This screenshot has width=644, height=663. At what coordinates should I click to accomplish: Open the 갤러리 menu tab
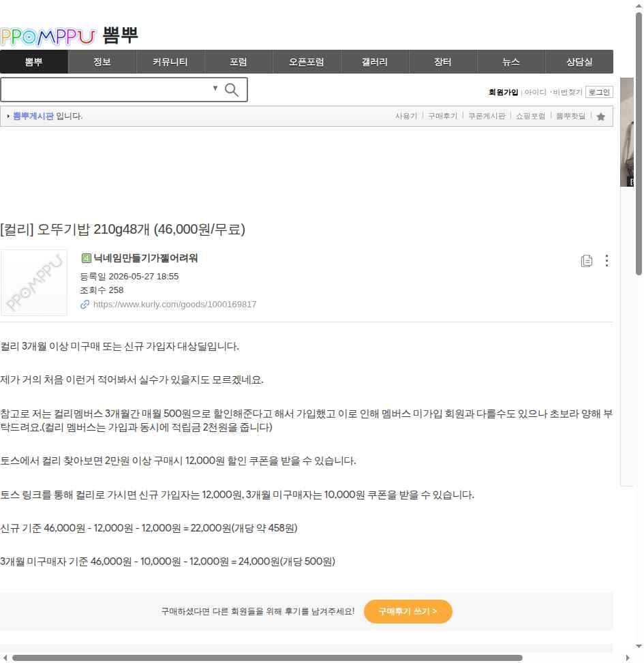(374, 62)
